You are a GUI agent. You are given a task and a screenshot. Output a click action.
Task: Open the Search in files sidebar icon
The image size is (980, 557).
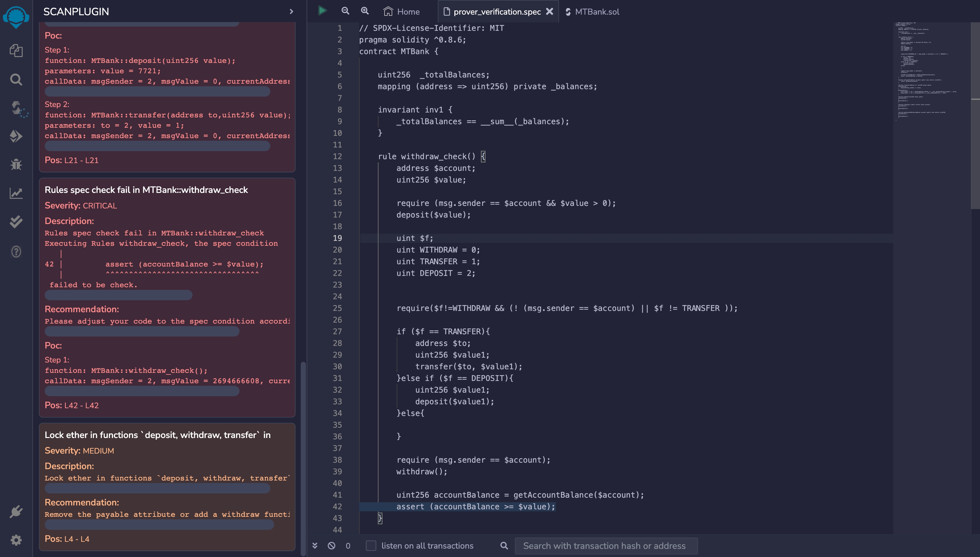click(16, 79)
